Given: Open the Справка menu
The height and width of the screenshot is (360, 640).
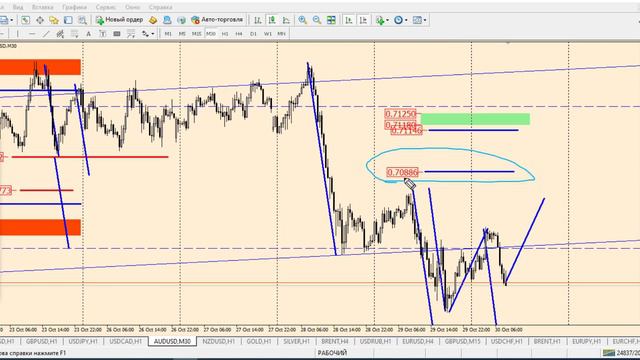Looking at the screenshot, I should 160,7.
